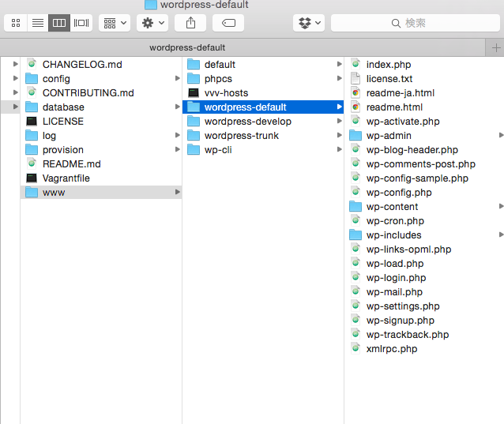Viewport: 504px width, 424px height.
Task: Select wp-signup.php file
Action: [x=424, y=321]
